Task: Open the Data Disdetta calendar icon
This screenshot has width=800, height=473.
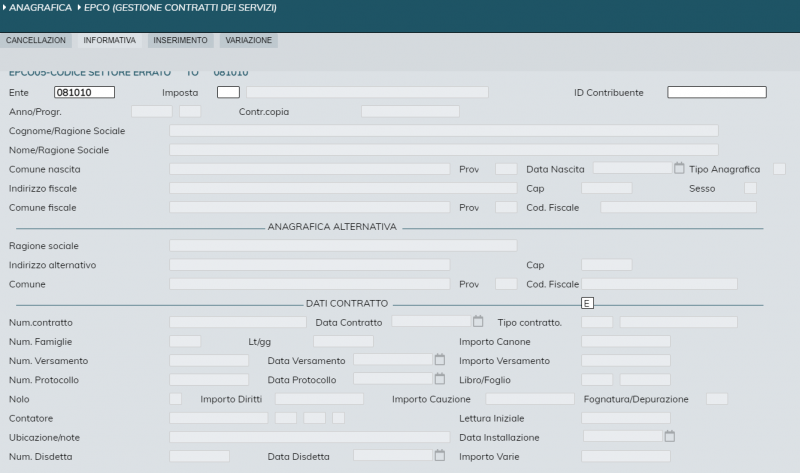Action: (x=439, y=455)
